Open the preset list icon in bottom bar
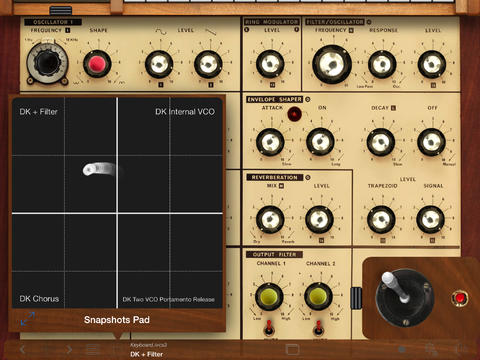The image size is (480, 360). (x=93, y=349)
